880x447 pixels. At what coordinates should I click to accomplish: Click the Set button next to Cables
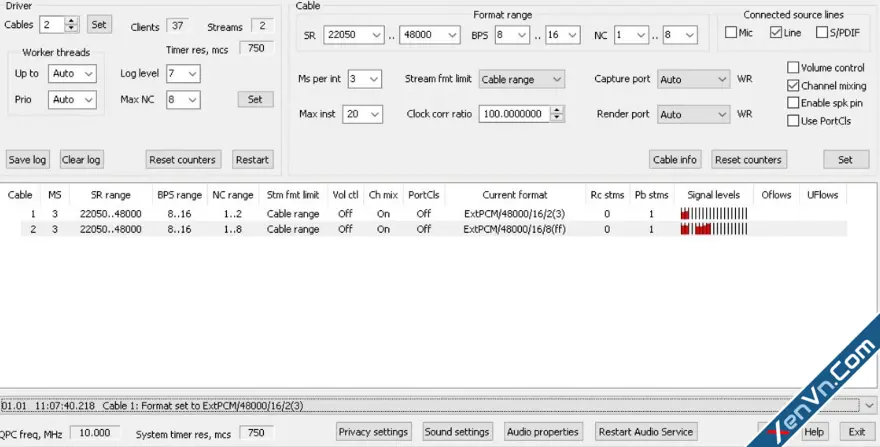tap(99, 25)
